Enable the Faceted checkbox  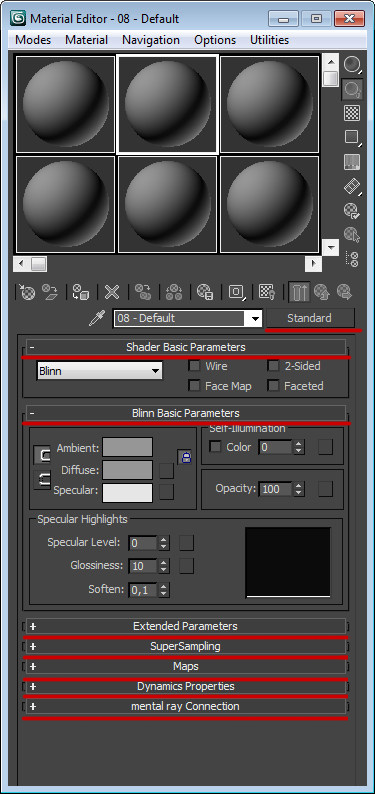tap(273, 386)
